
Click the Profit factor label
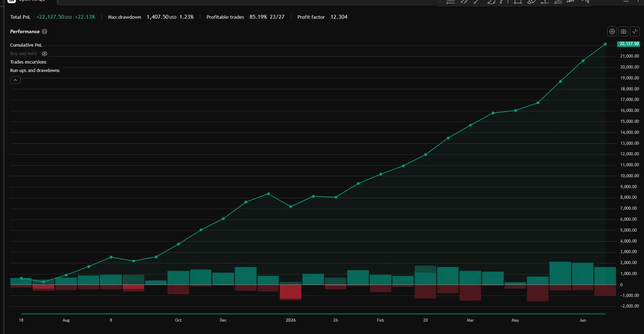[311, 17]
